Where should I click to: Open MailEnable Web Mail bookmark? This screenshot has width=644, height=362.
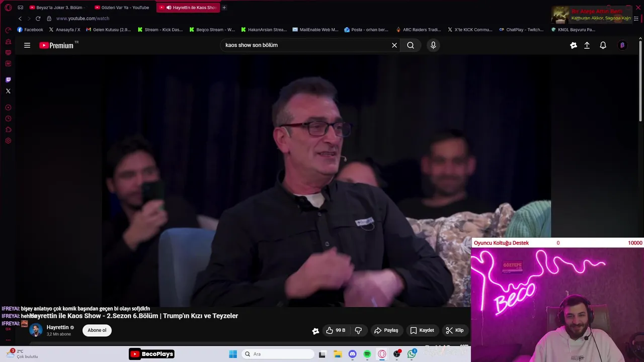[x=315, y=30]
